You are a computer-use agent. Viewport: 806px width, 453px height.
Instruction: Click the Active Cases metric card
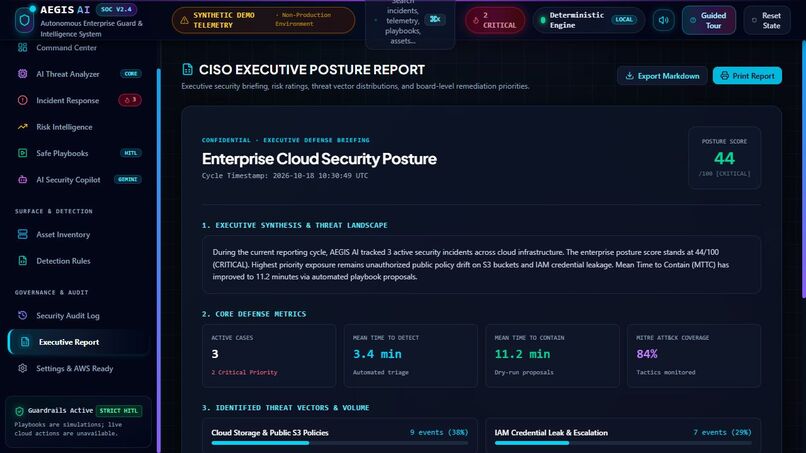pyautogui.click(x=269, y=355)
